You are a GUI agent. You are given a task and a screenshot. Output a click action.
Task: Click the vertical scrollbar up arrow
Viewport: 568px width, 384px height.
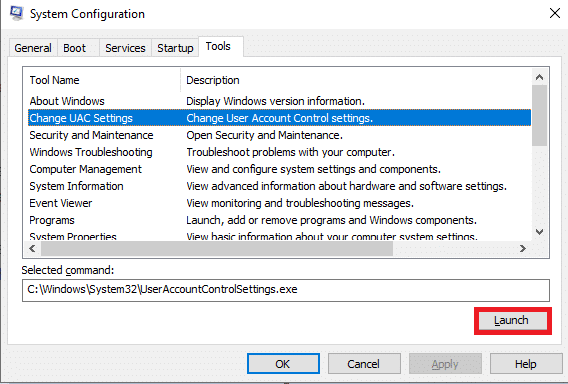tap(539, 77)
